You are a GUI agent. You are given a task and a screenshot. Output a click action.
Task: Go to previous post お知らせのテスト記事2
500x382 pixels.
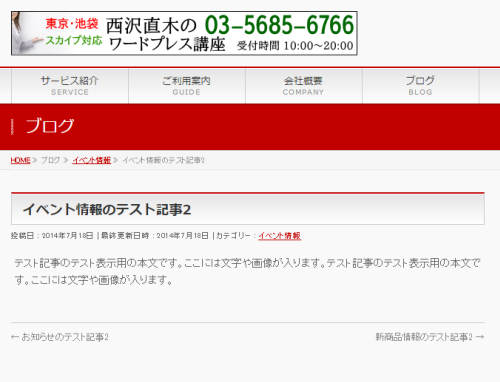[65, 337]
